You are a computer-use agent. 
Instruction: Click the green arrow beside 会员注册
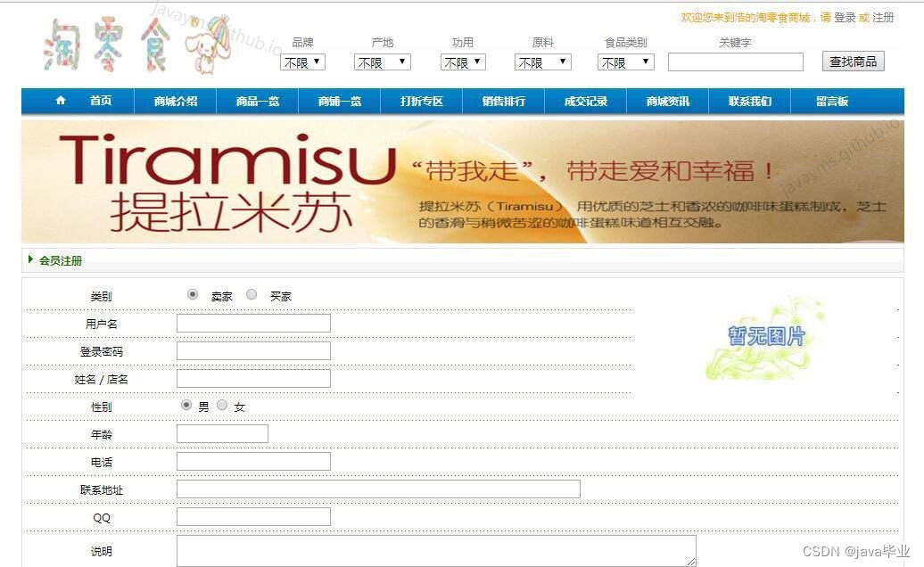click(x=31, y=260)
